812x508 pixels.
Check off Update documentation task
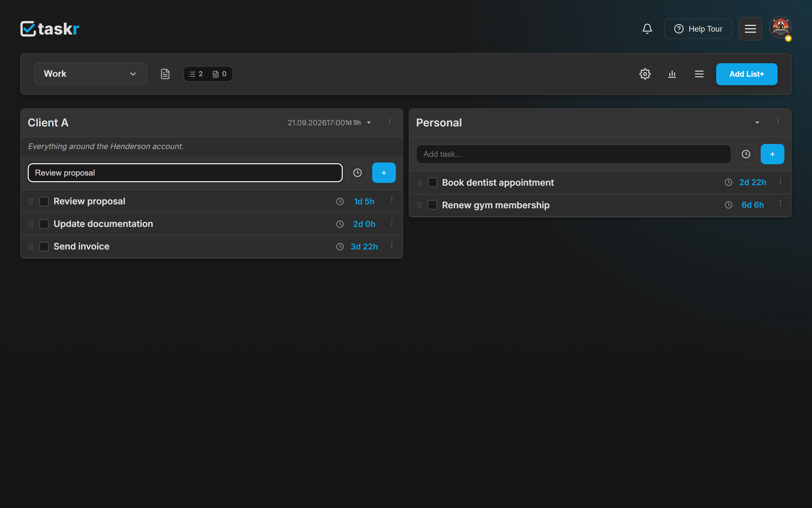point(44,224)
